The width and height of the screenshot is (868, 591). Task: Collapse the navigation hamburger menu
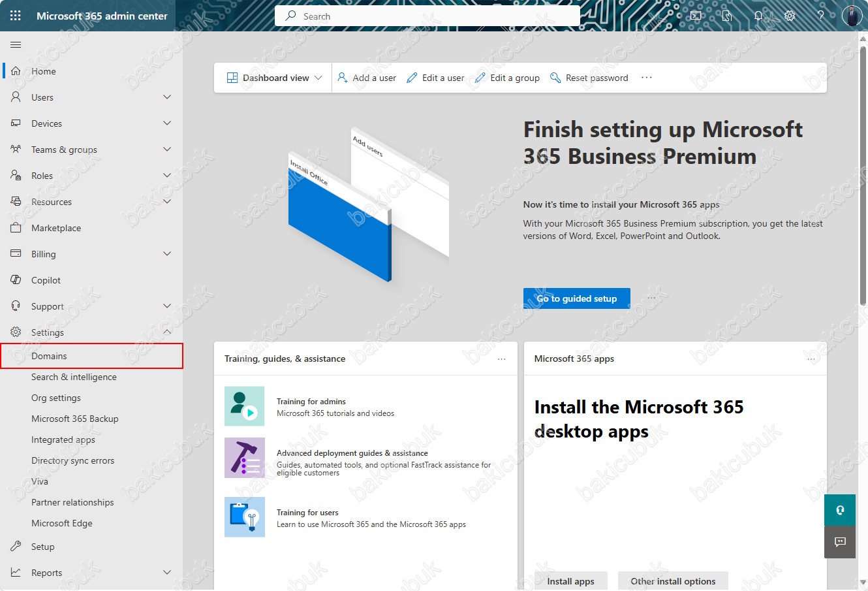click(x=16, y=45)
